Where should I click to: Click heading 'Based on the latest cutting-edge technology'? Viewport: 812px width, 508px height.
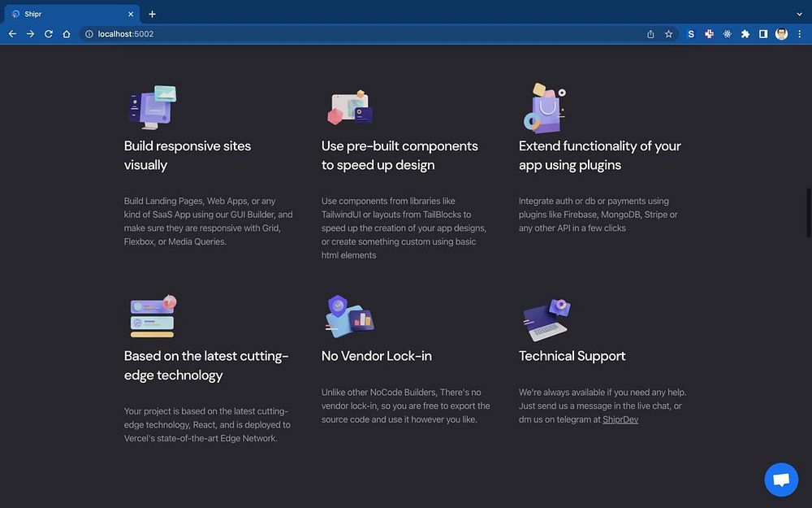[x=206, y=366]
